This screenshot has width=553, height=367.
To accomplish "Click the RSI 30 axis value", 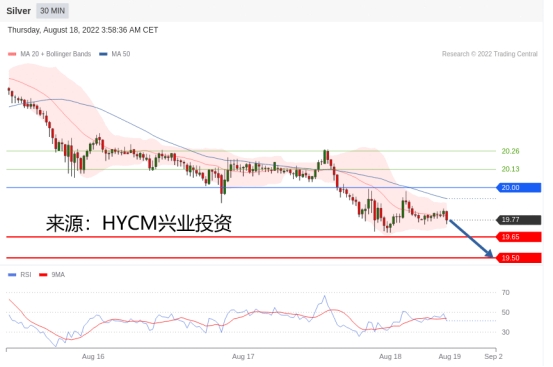I will click(x=506, y=332).
